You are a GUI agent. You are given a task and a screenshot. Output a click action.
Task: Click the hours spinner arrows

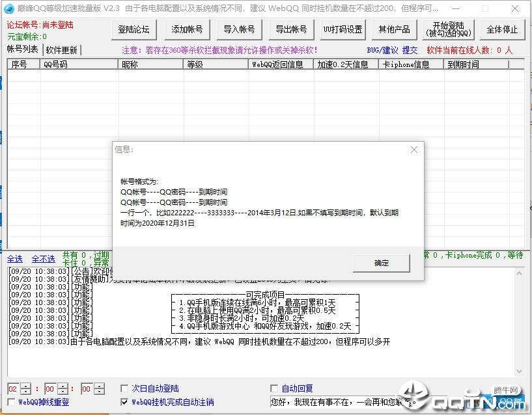[25, 388]
